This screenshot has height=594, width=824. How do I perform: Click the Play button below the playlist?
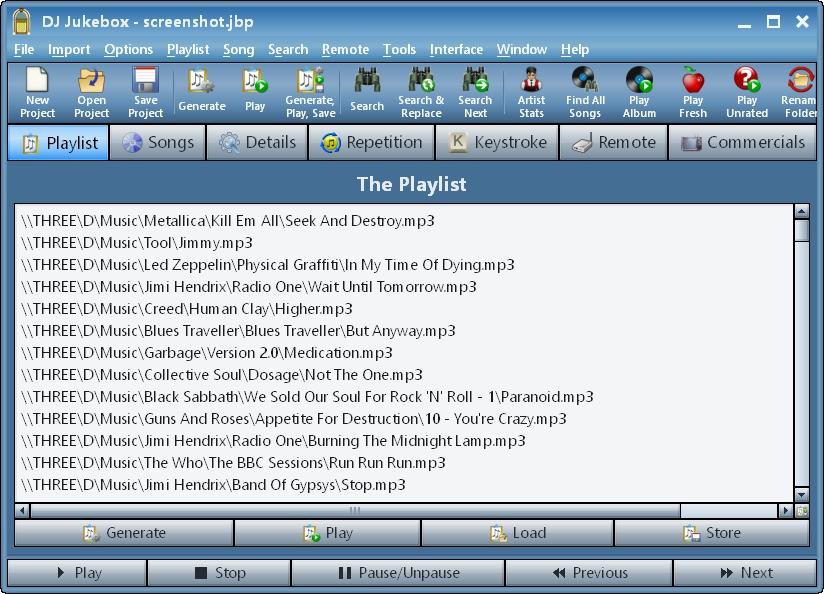pyautogui.click(x=327, y=533)
